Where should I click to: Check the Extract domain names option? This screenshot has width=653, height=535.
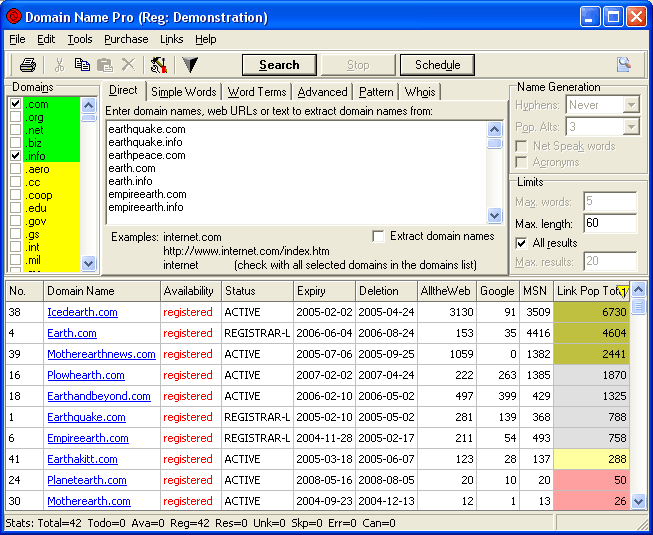coord(378,237)
